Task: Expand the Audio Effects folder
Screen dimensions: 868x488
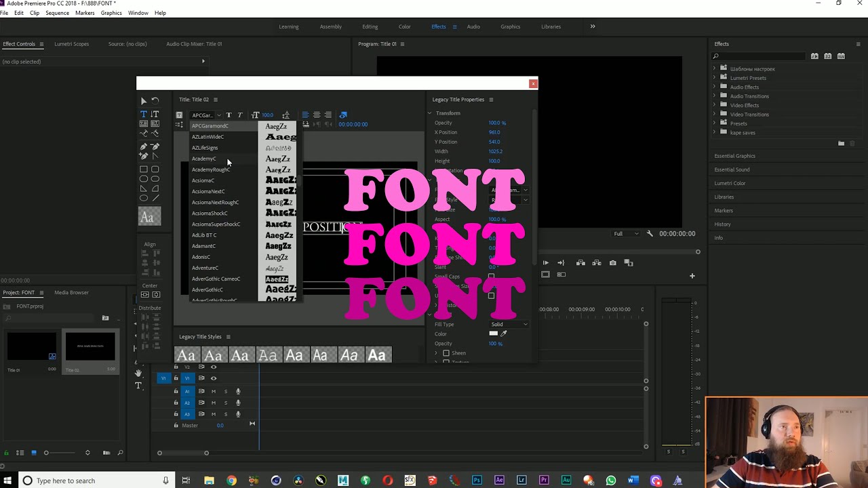Action: 714,87
